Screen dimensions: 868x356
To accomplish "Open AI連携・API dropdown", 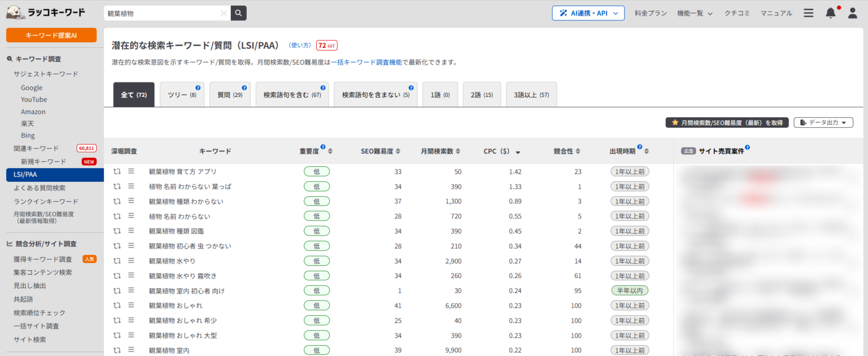I will (589, 13).
